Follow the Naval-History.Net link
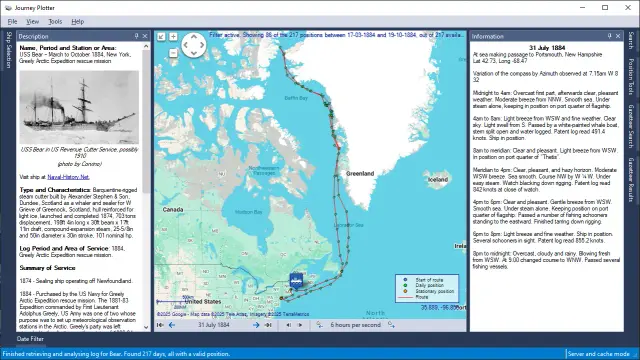 [68, 177]
